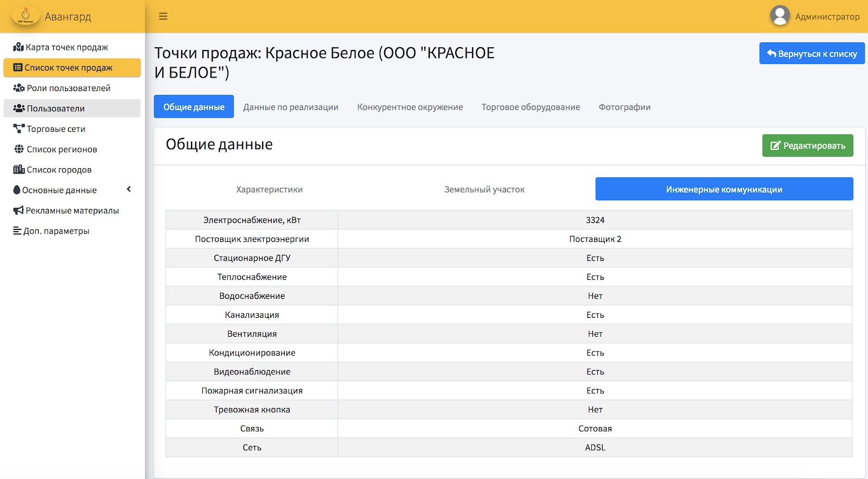Click the value 3324
This screenshot has height=479, width=868.
595,220
